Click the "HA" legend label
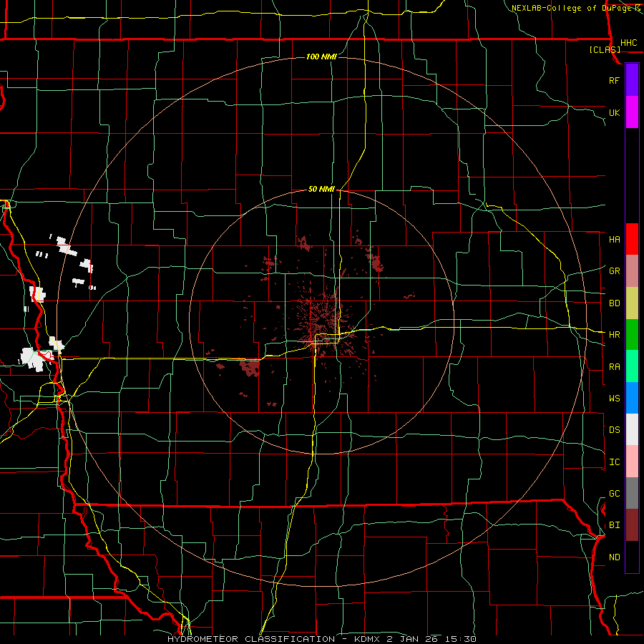Viewport: 644px width, 644px height. point(615,239)
